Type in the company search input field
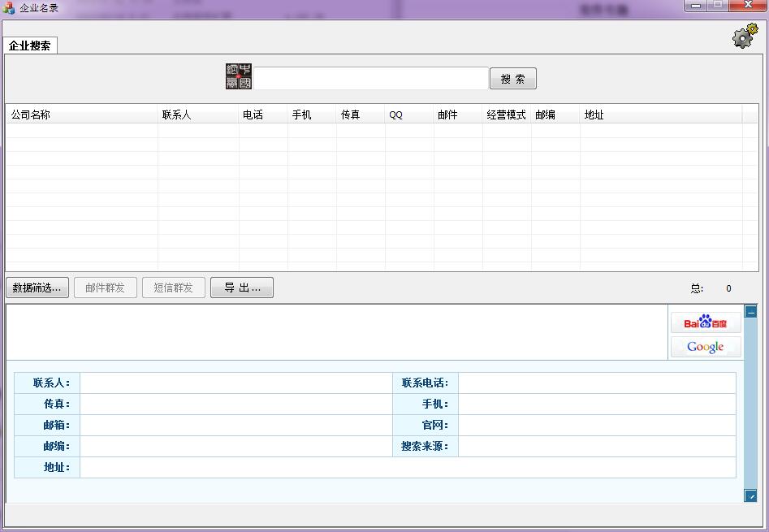The height and width of the screenshot is (532, 769). coord(371,79)
